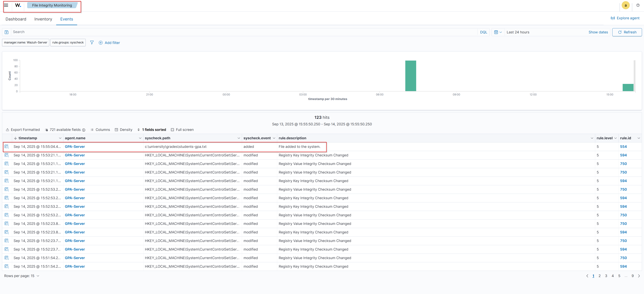Open the rule.groups: syscheck filter

tap(68, 42)
